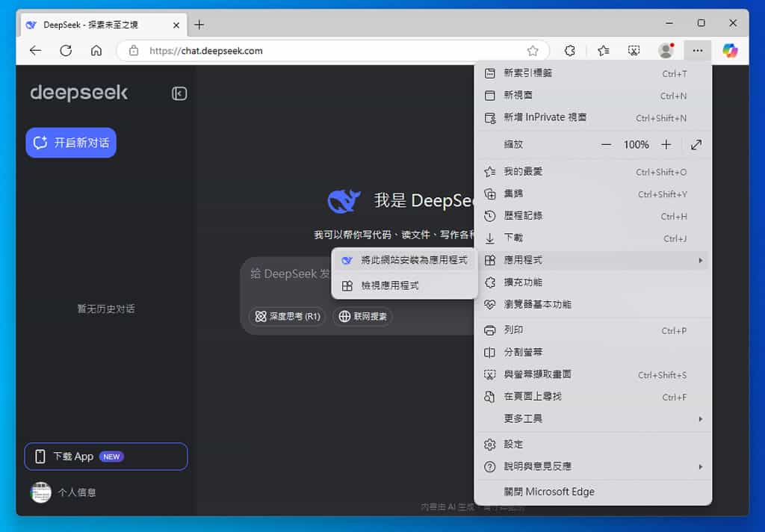This screenshot has height=532, width=765.
Task: Open the Edge profile avatar
Action: click(666, 50)
